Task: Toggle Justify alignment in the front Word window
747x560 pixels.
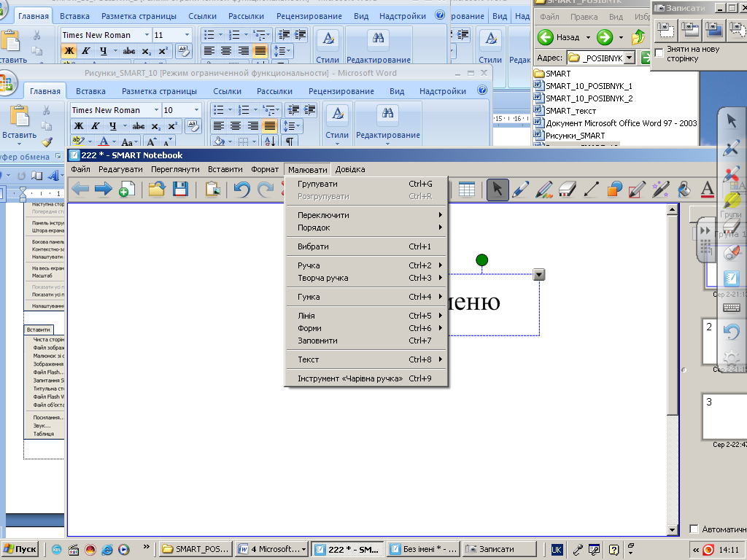Action: (x=270, y=125)
